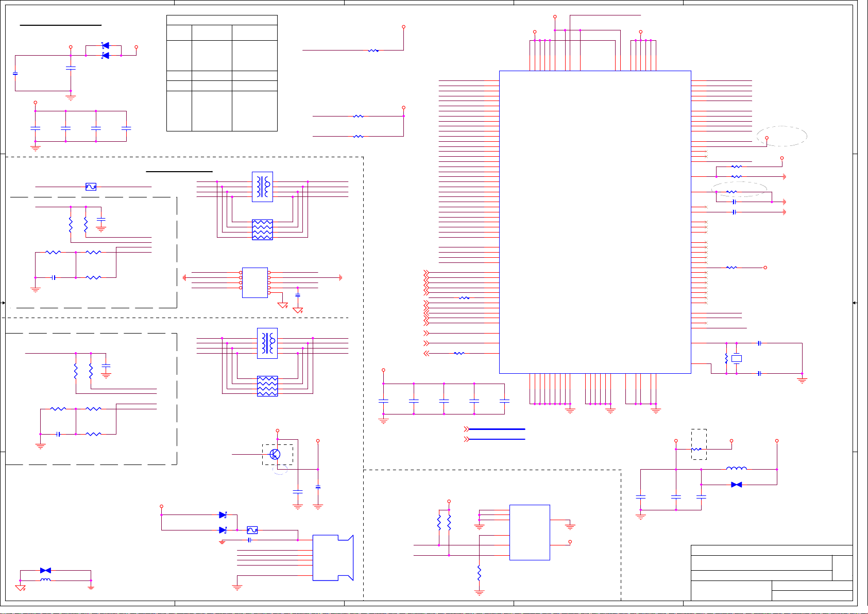Click the capacitor on the crystal's upper line
Screen dimensions: 868x614
(x=759, y=343)
